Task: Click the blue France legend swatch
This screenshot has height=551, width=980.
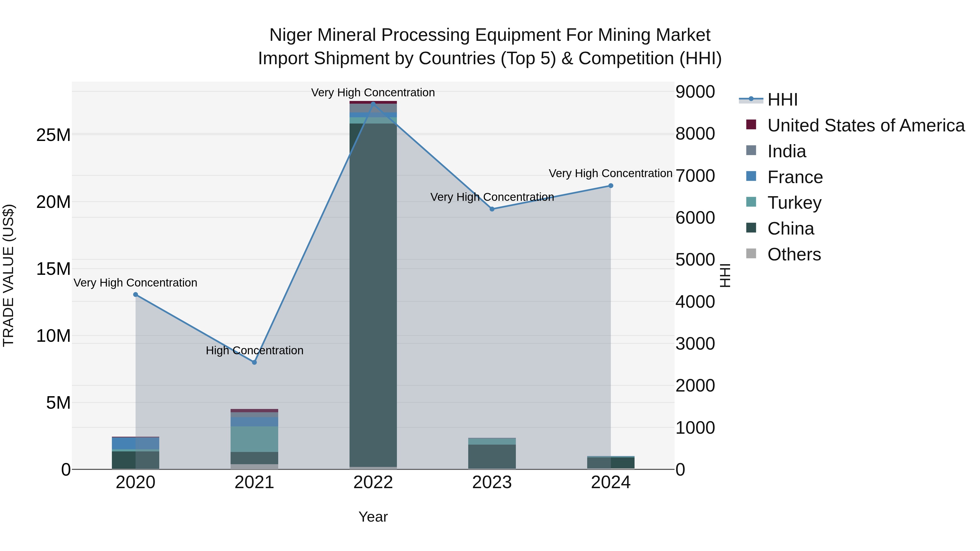Action: pos(751,176)
